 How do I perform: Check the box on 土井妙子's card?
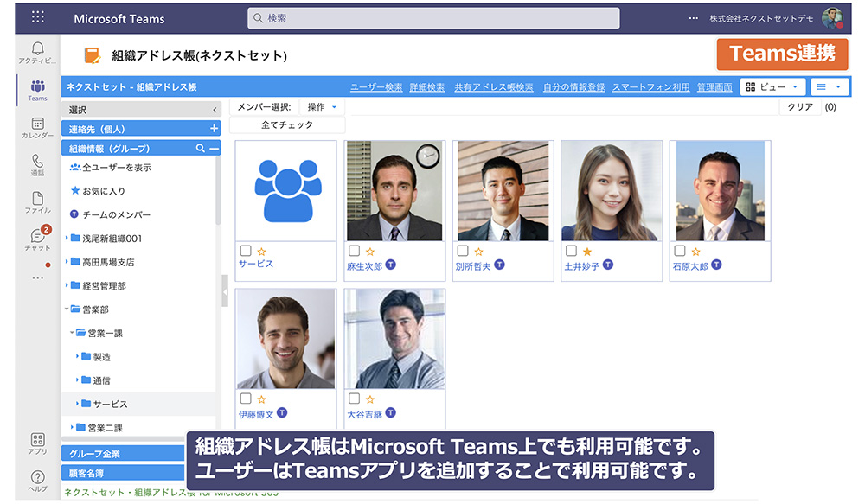(571, 251)
